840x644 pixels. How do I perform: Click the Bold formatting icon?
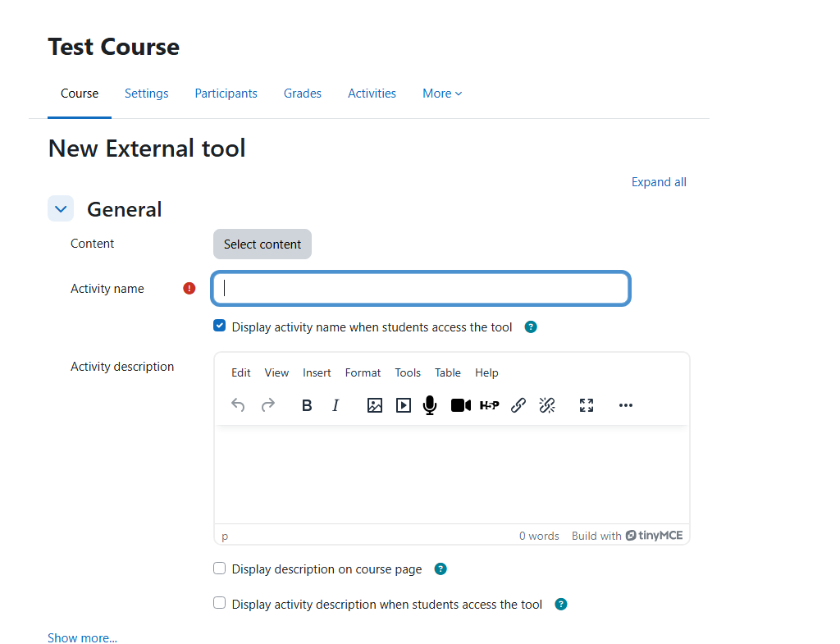pos(307,405)
